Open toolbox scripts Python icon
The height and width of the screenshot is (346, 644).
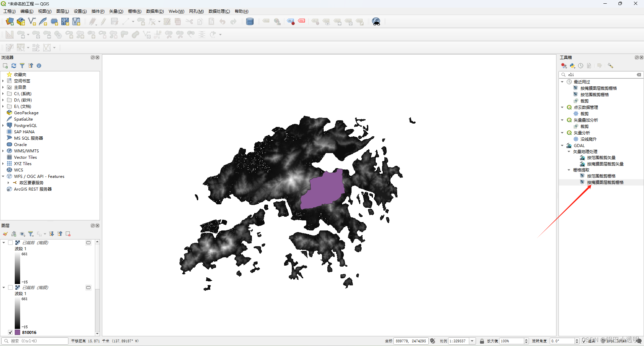coord(573,66)
